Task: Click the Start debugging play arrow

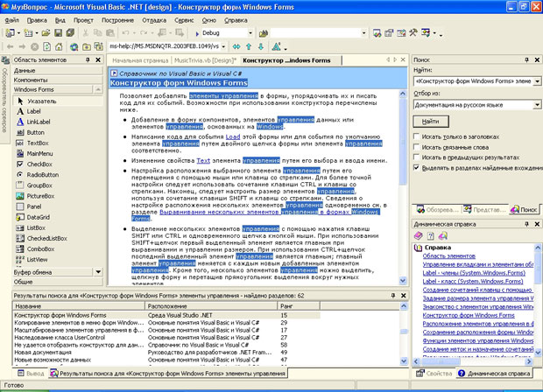Action: click(197, 33)
